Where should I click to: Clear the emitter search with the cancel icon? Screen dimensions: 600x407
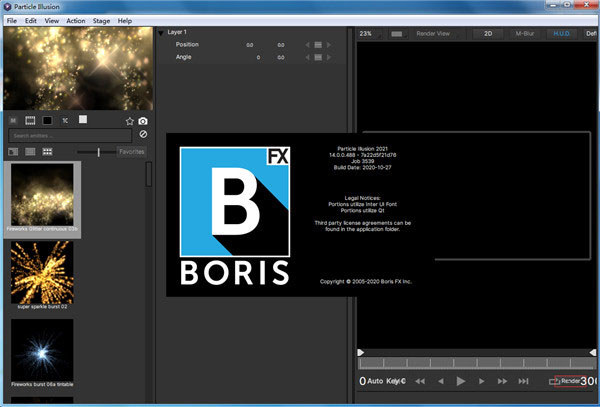pos(143,134)
